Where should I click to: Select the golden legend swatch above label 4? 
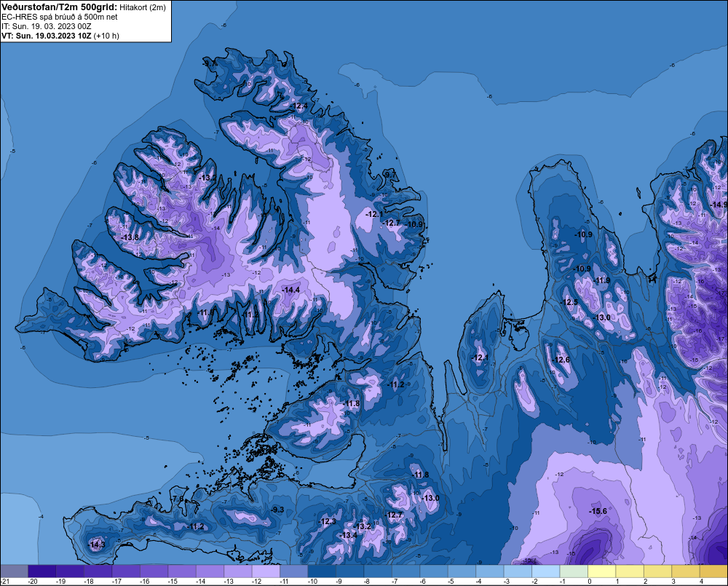713,571
